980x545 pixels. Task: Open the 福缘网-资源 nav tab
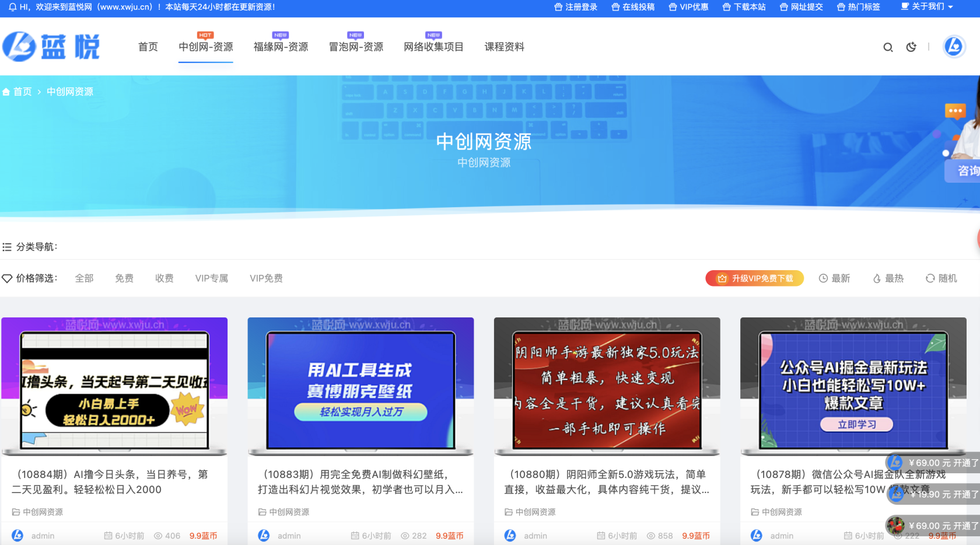tap(281, 47)
